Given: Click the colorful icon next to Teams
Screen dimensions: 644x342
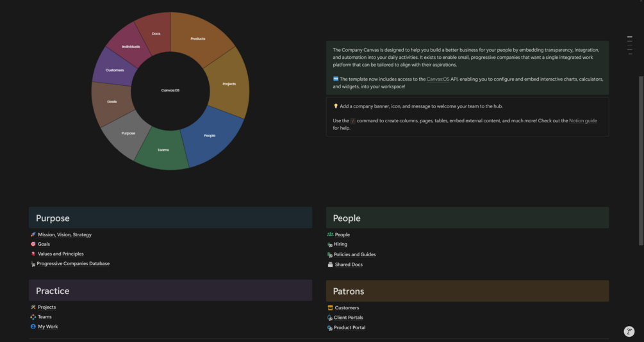Looking at the screenshot, I should 33,317.
